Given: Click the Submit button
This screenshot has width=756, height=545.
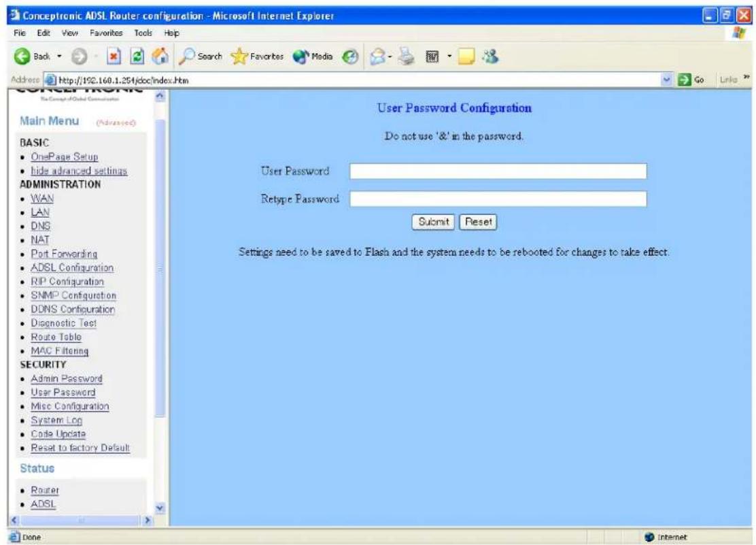Looking at the screenshot, I should [433, 222].
